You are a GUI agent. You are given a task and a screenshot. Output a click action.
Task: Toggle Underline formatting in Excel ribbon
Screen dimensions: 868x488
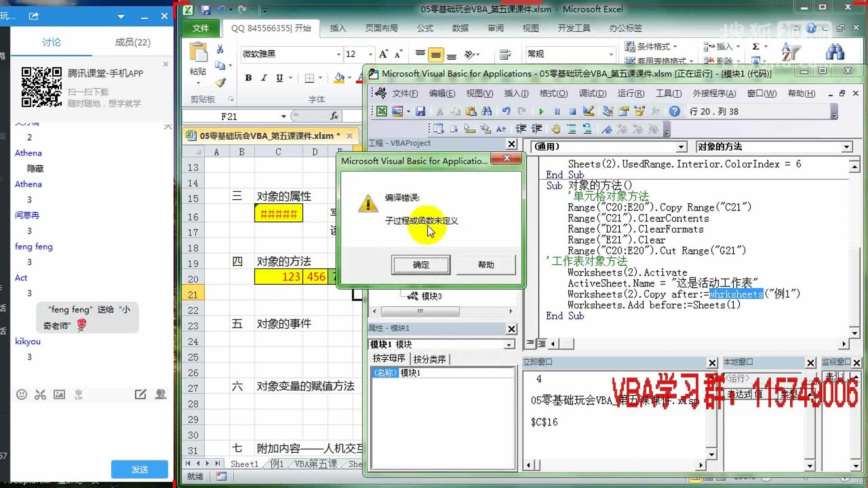pyautogui.click(x=279, y=78)
